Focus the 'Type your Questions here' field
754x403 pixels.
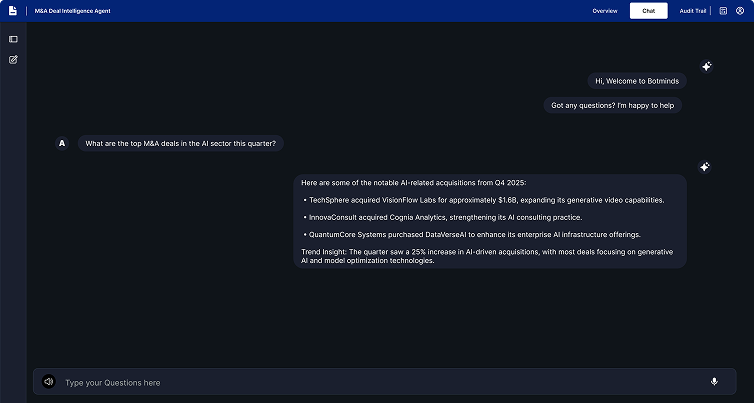point(380,382)
